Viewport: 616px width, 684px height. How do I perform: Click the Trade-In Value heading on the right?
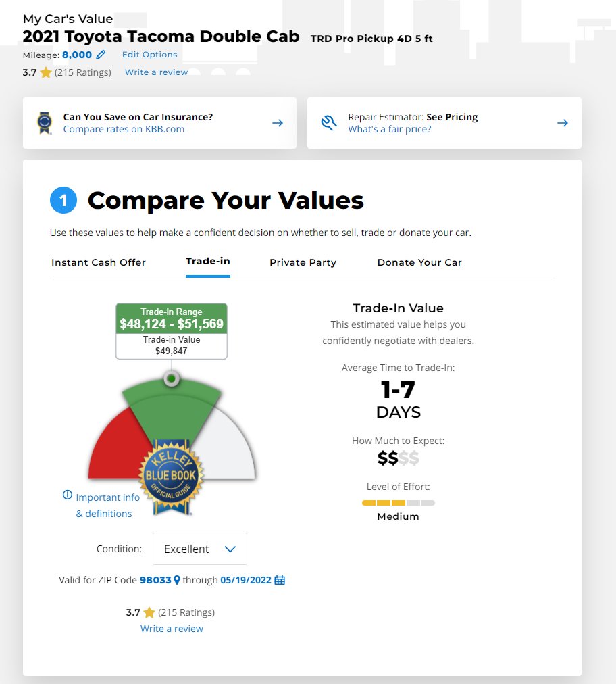398,308
